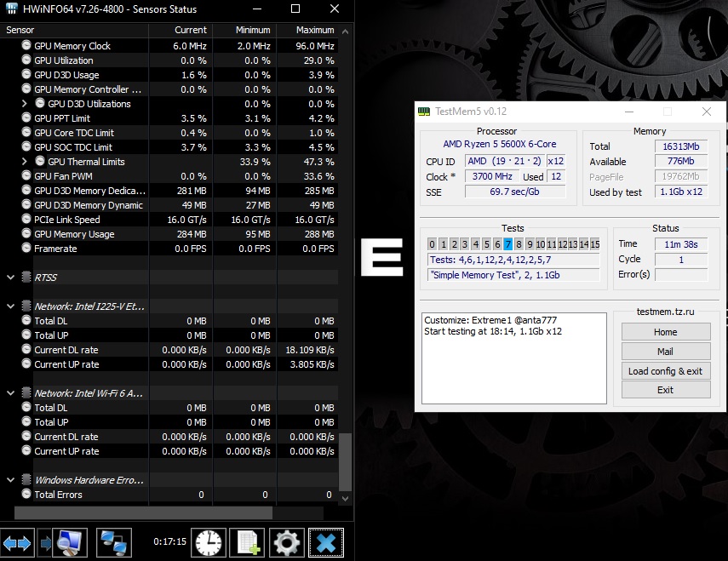
Task: Minimize the TestMem5 window
Action: coord(629,112)
